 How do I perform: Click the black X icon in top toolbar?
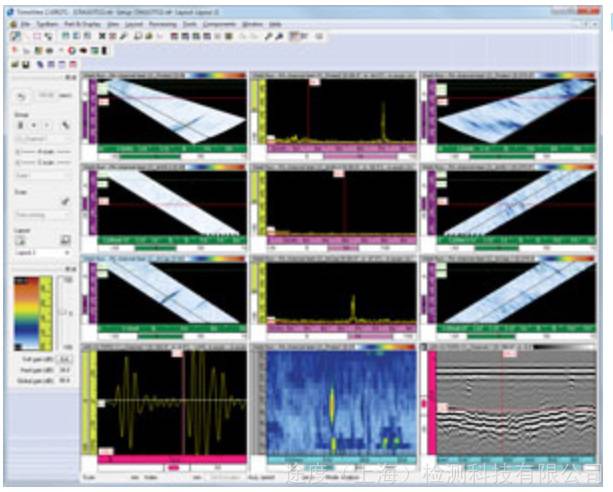pos(102,36)
